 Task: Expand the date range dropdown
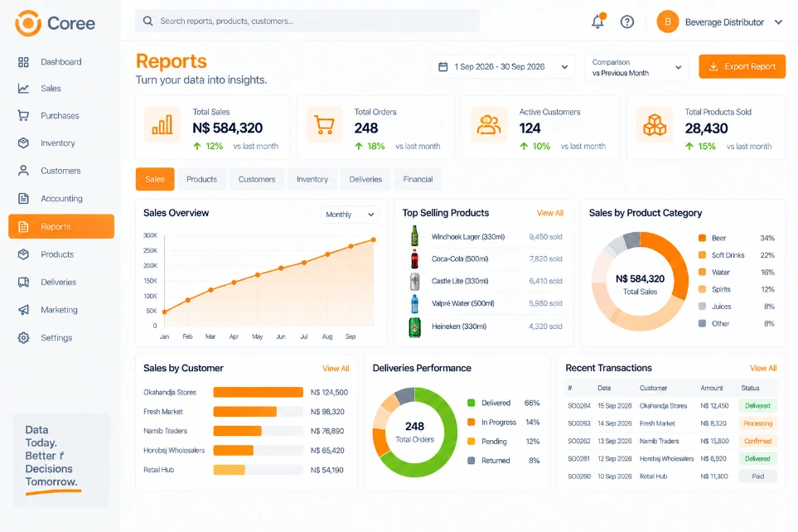564,67
